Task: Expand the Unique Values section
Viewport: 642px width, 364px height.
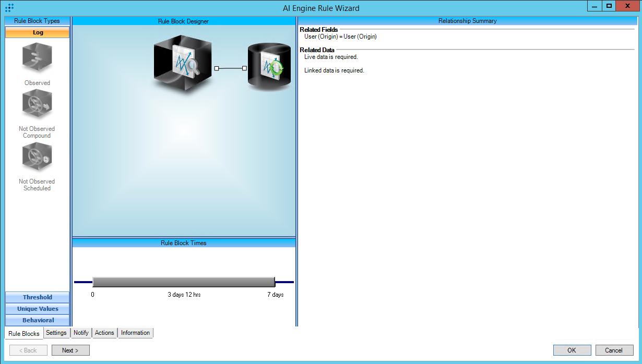Action: pyautogui.click(x=37, y=309)
